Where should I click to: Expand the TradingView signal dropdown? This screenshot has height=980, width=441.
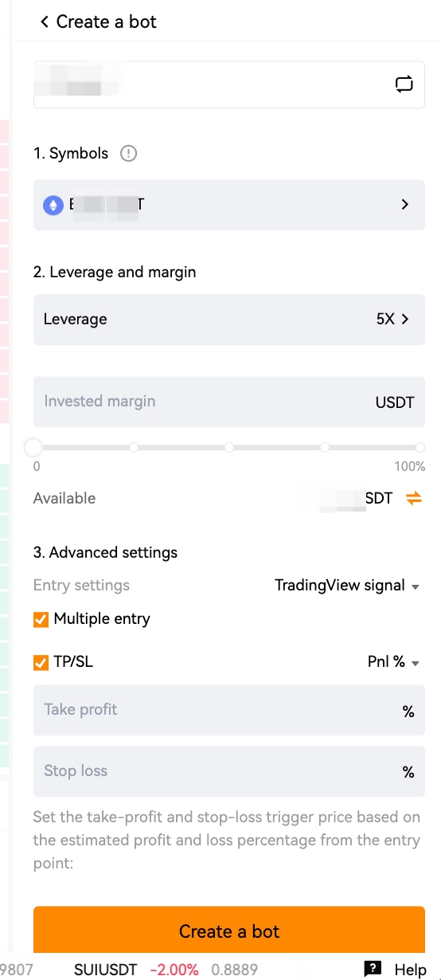coord(347,586)
